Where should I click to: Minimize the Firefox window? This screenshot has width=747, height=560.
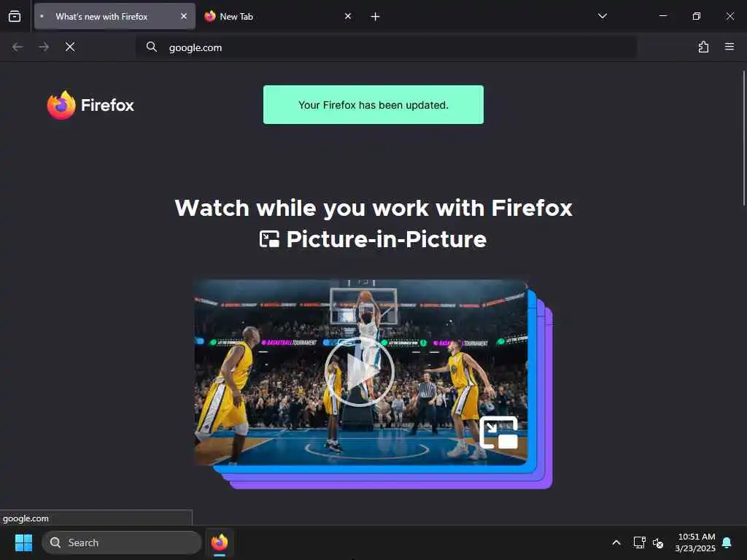[662, 16]
